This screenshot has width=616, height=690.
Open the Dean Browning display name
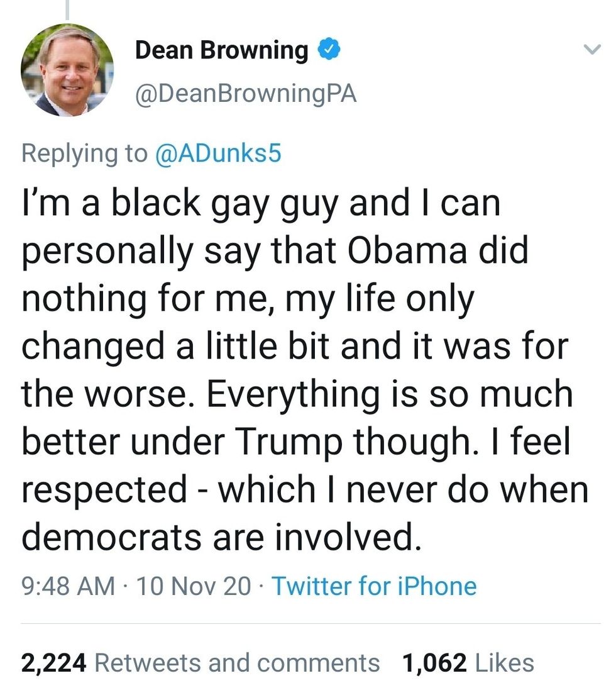pyautogui.click(x=221, y=50)
